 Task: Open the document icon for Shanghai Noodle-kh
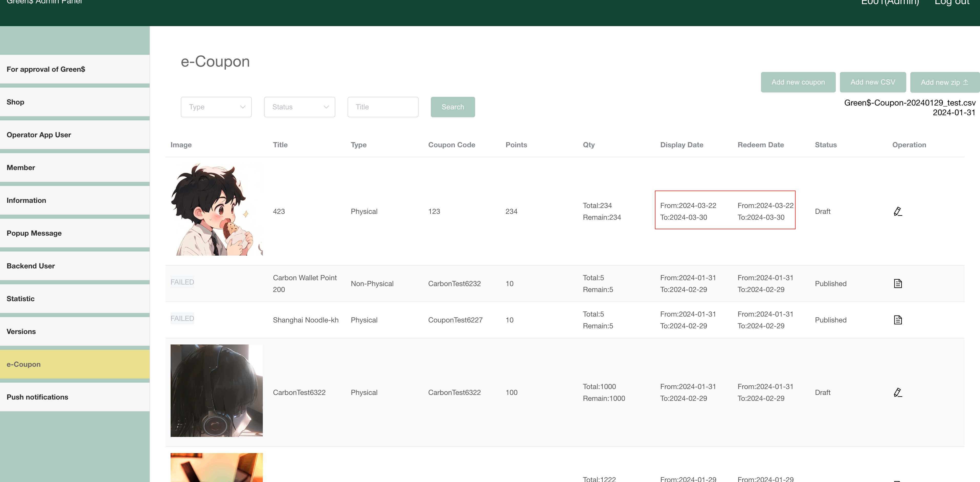point(898,320)
